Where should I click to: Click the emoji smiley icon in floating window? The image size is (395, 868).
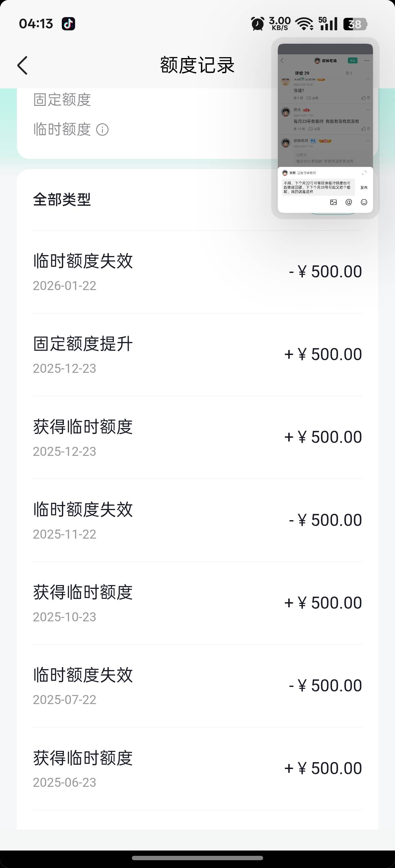pos(364,202)
